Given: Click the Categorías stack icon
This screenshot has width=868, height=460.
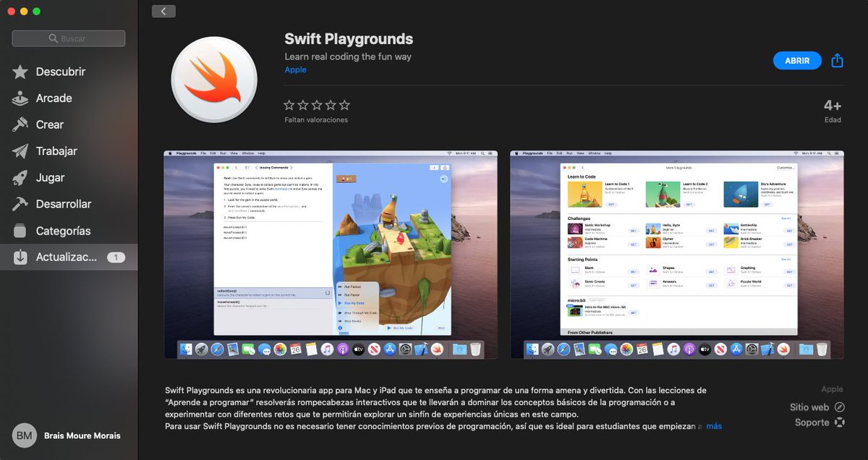Looking at the screenshot, I should click(x=20, y=231).
